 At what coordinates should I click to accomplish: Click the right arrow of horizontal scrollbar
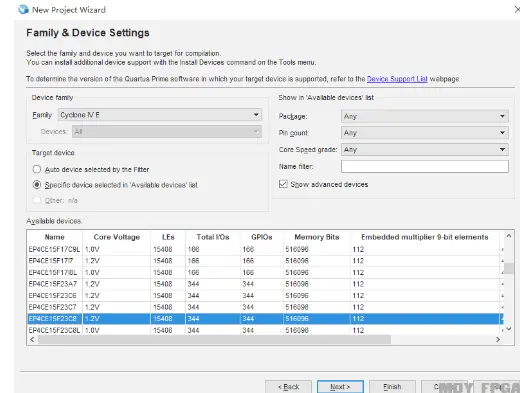(x=498, y=339)
